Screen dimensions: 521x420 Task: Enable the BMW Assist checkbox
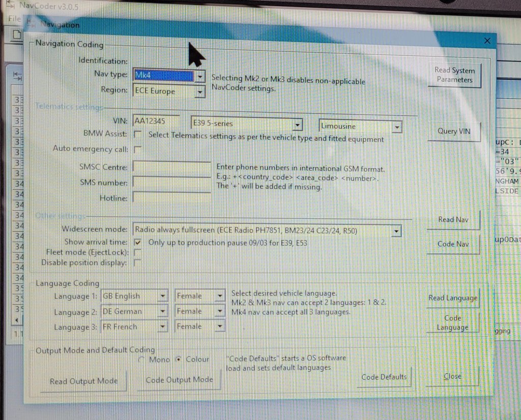(137, 134)
